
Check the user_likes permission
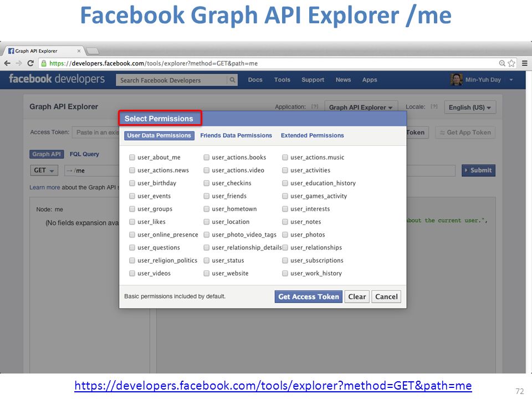coord(132,222)
